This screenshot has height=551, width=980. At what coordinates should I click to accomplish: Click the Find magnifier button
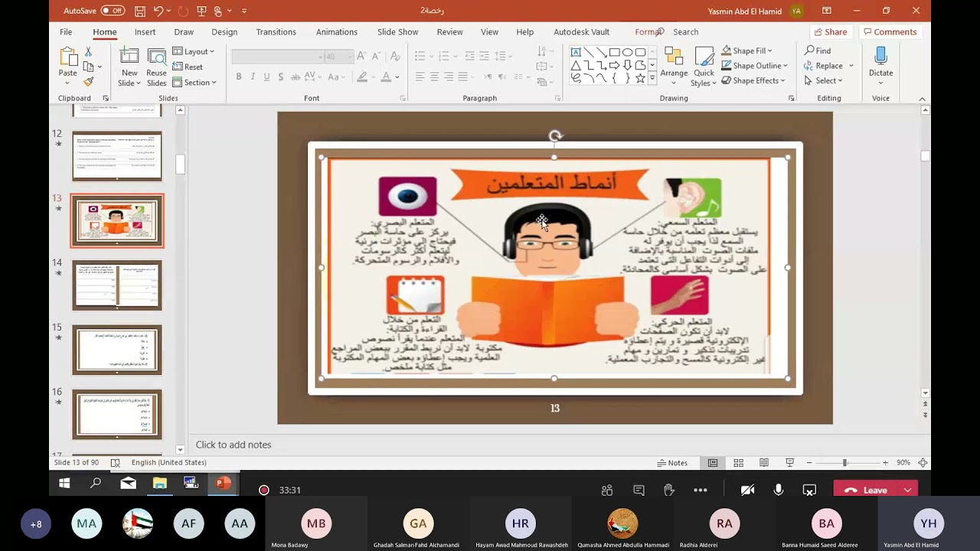818,51
